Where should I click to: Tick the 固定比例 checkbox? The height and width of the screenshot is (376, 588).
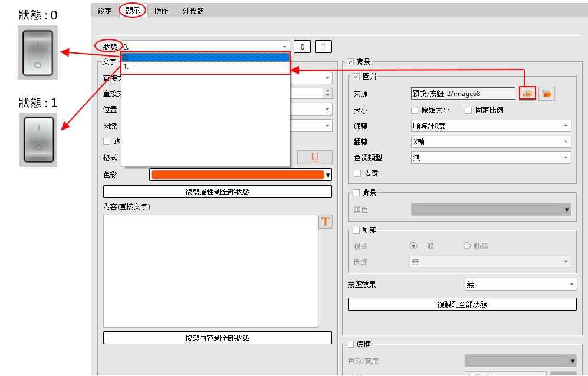[x=468, y=110]
